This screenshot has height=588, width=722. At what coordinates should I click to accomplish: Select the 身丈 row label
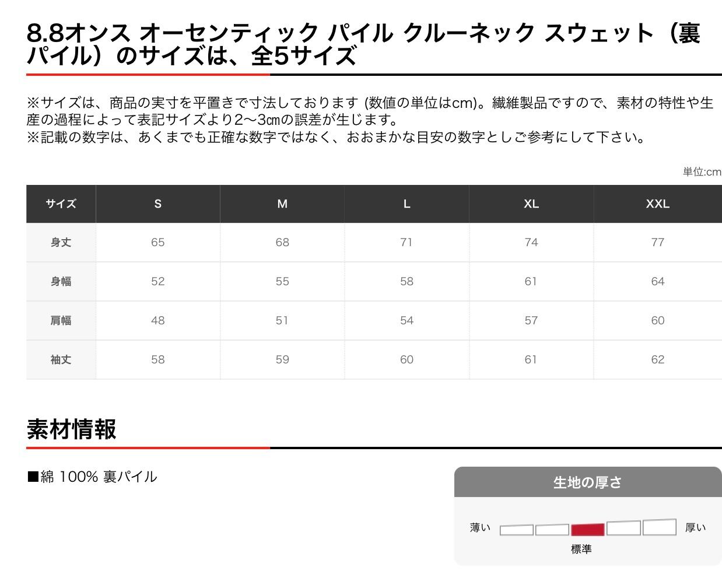coord(61,242)
